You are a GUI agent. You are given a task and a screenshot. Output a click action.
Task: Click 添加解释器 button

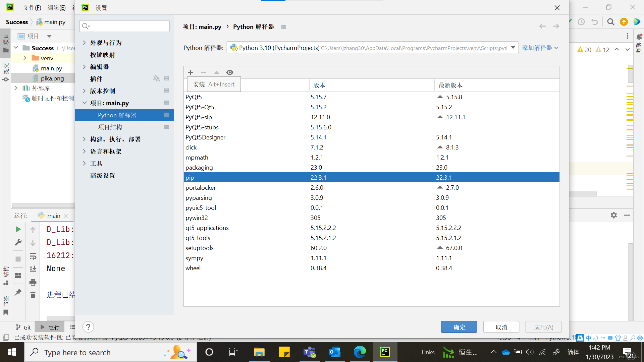tap(537, 47)
